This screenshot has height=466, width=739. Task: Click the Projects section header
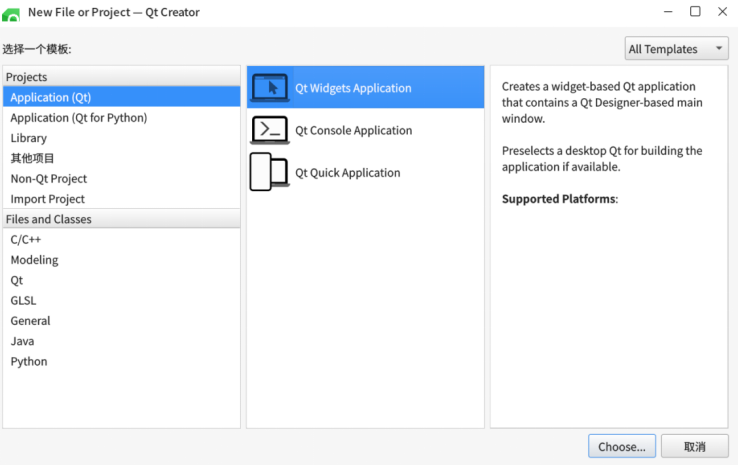122,76
